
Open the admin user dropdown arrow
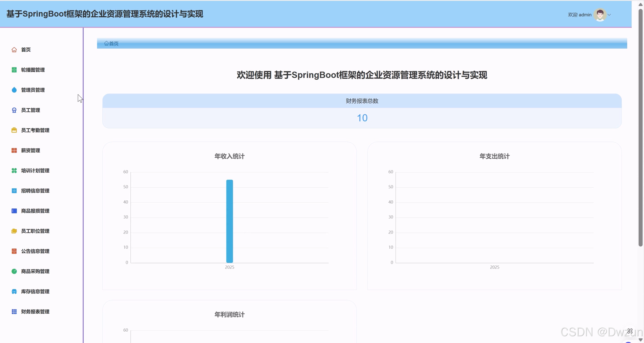tap(609, 15)
